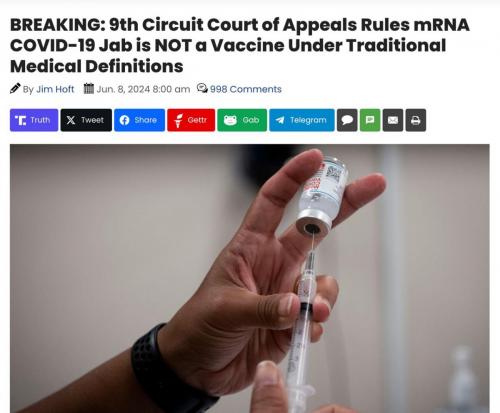Click the X Tweet share button
500x413 pixels.
(x=86, y=120)
